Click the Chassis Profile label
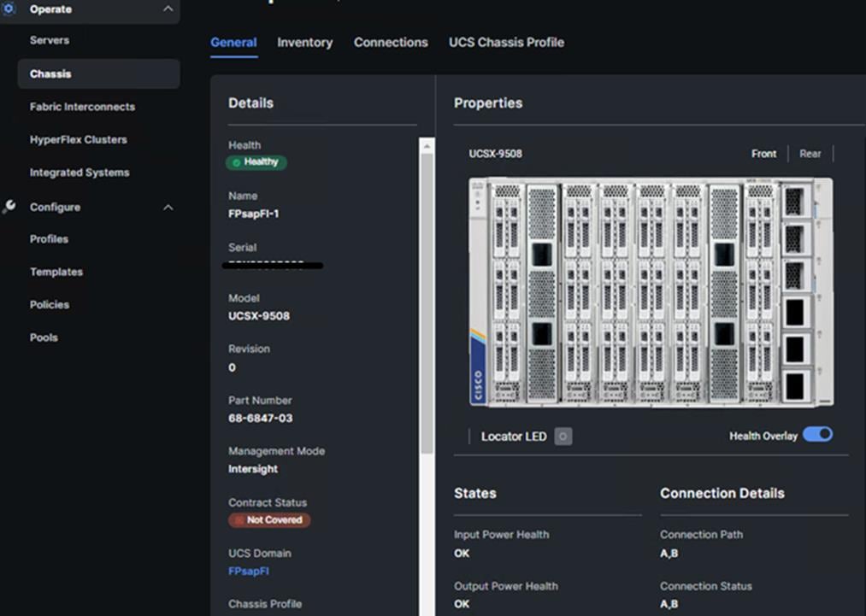 265,604
